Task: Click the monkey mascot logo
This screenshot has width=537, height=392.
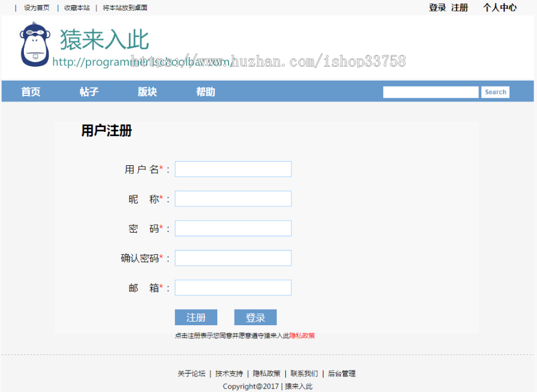Action: coord(35,45)
